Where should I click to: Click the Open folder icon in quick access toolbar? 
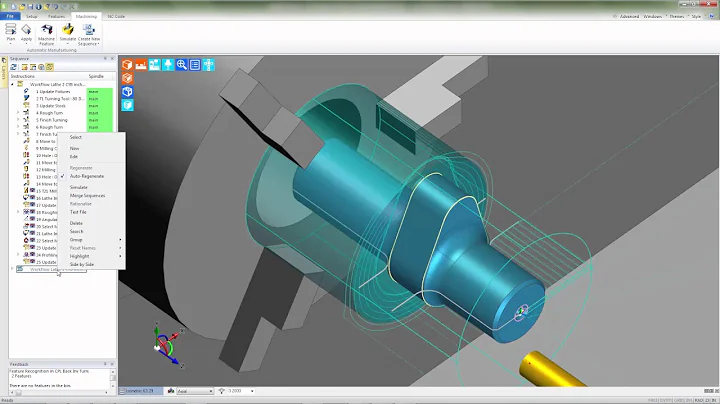coord(22,6)
